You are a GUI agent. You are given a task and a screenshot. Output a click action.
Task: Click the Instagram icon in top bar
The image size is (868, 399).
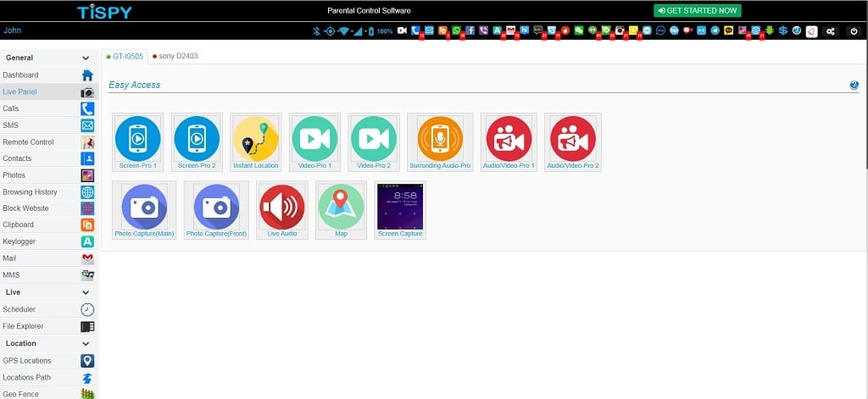pyautogui.click(x=620, y=30)
